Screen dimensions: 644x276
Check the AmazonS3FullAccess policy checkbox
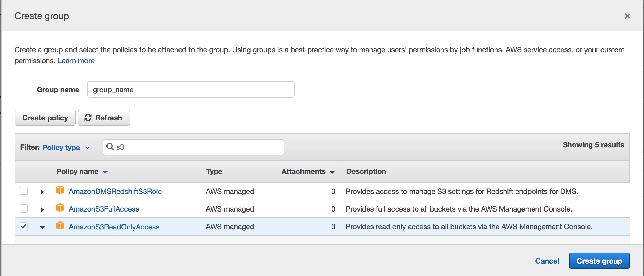tap(24, 208)
